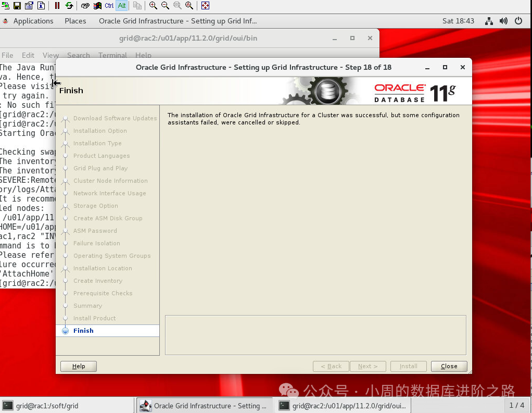Click the green refresh screen icon
This screenshot has width=532, height=413.
[x=69, y=5]
